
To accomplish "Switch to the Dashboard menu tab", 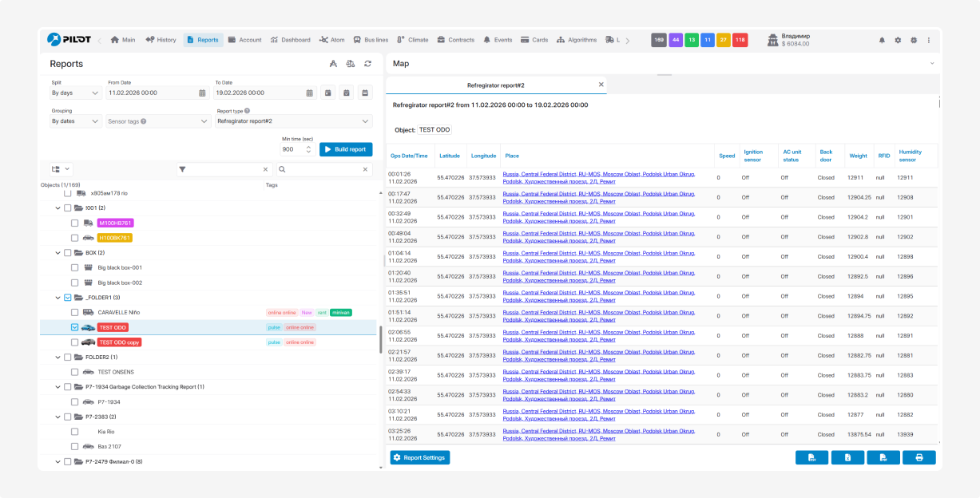I will click(290, 40).
